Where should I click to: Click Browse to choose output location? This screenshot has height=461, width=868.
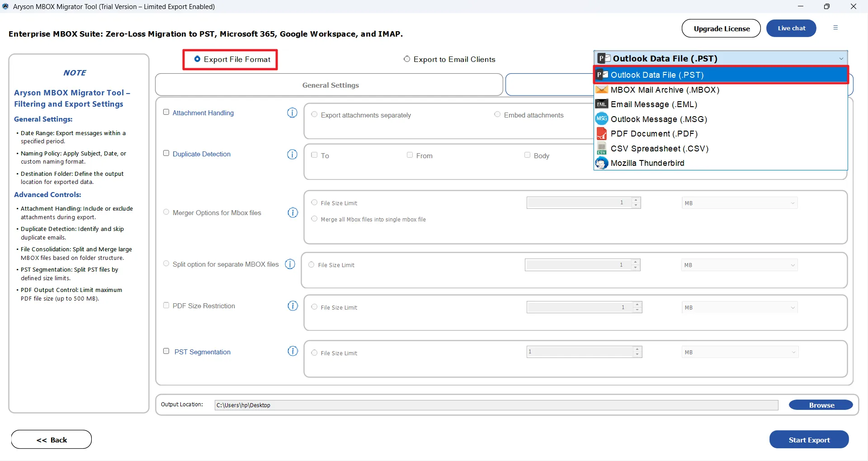821,405
